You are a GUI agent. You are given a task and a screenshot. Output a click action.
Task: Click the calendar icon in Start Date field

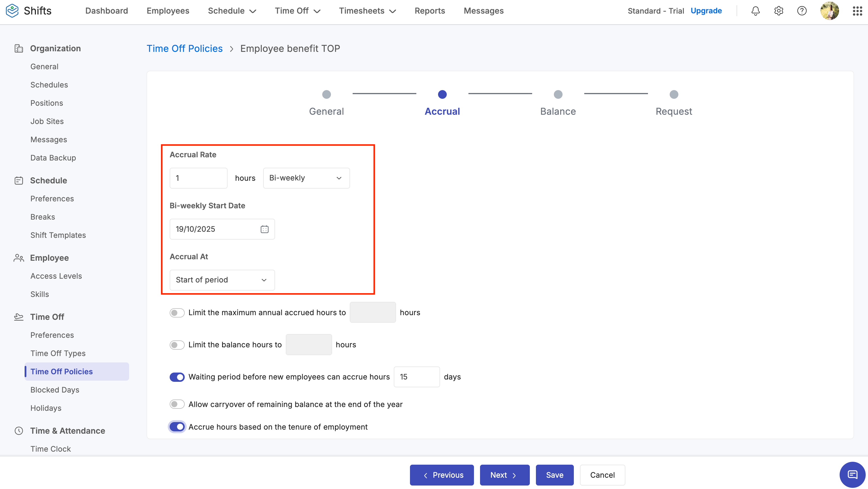click(265, 229)
